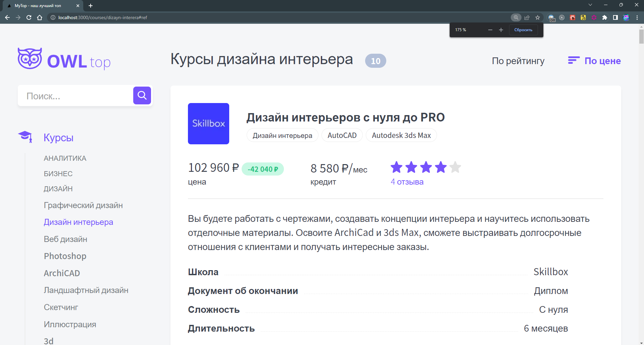Click the -42 040 ₽ discount badge
This screenshot has width=644, height=345.
pyautogui.click(x=263, y=169)
